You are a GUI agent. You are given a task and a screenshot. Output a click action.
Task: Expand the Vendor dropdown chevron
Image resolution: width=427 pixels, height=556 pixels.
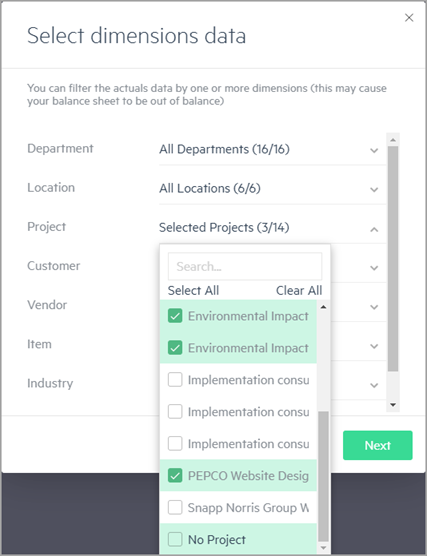click(x=374, y=307)
